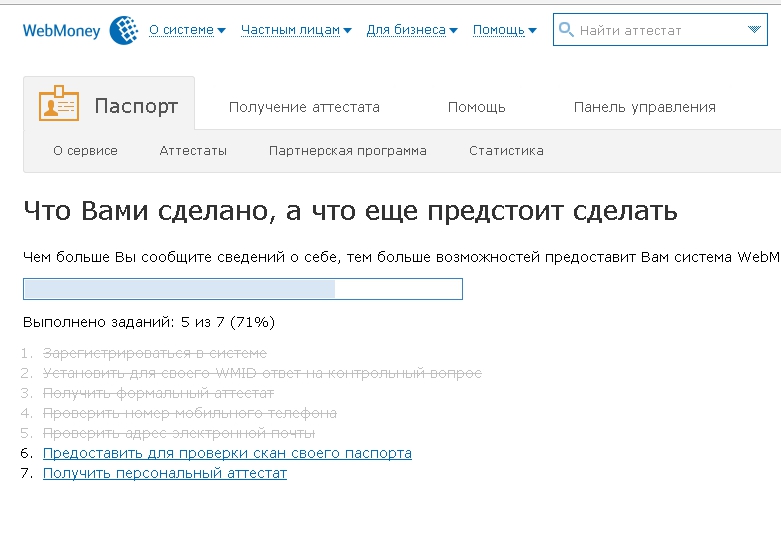This screenshot has width=781, height=554.
Task: Click the task completion progress bar
Action: click(243, 289)
